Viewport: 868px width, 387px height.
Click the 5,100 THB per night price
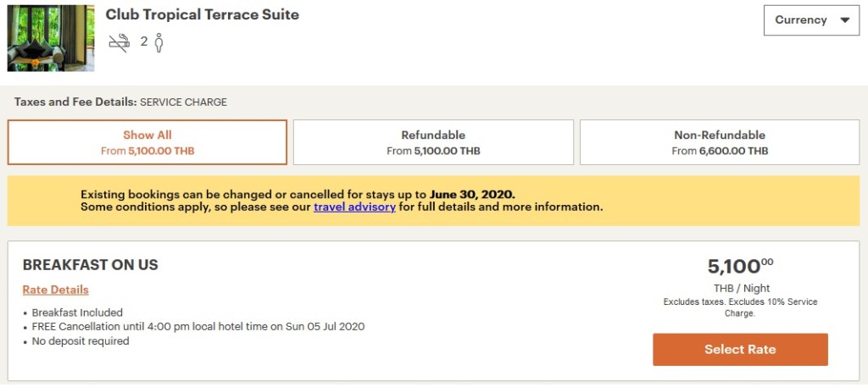741,267
